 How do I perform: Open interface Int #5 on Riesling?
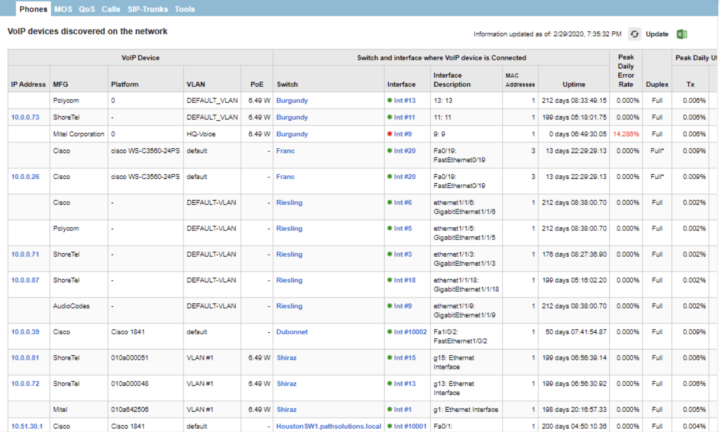(x=403, y=229)
